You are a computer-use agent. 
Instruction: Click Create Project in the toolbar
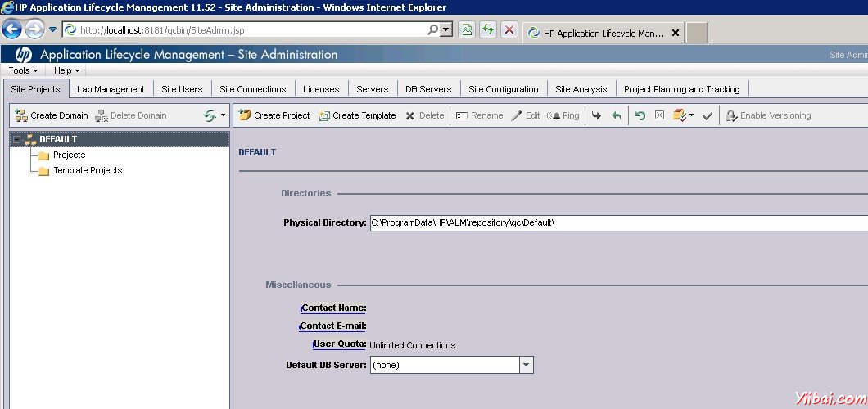click(274, 115)
